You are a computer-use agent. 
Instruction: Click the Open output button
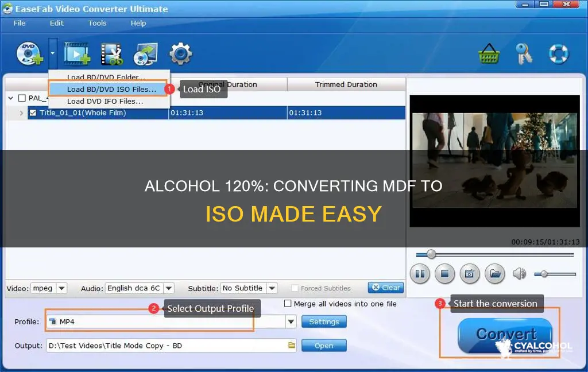coord(324,346)
